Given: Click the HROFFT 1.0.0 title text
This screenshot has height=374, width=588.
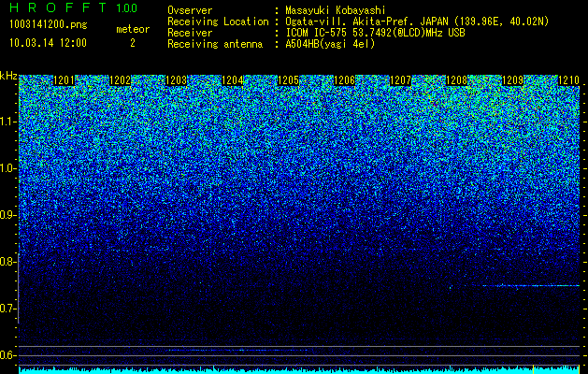Looking at the screenshot, I should pyautogui.click(x=74, y=7).
